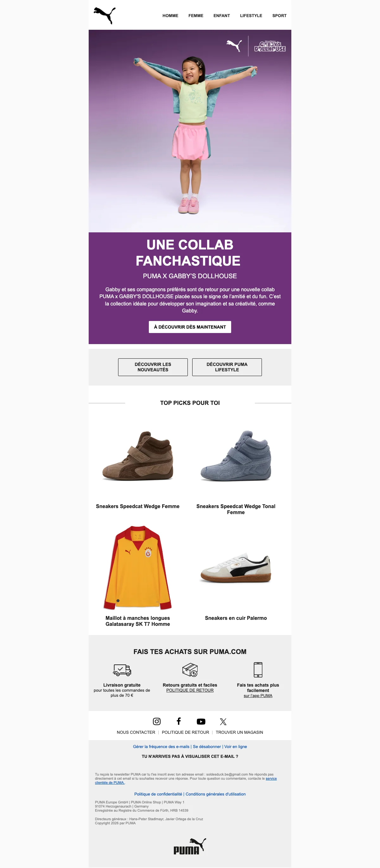380x868 pixels.
Task: Open the brown Speedcat Wedge sneaker image
Action: tap(137, 456)
